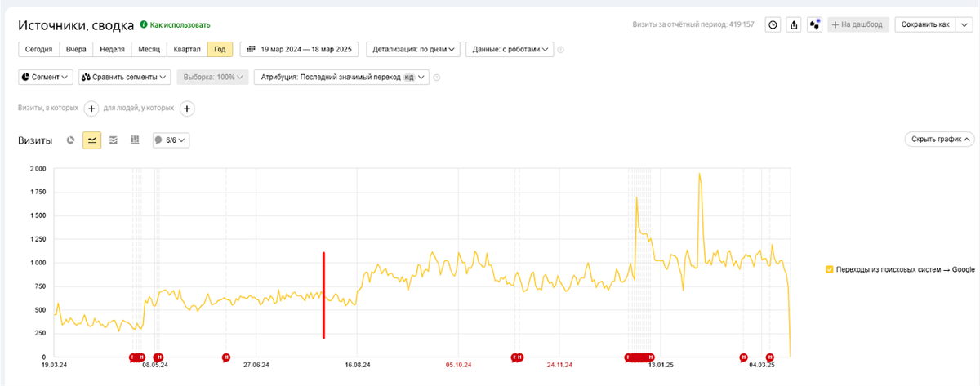This screenshot has width=980, height=386.
Task: Open 'Детализация: по дням' dropdown
Action: 413,49
